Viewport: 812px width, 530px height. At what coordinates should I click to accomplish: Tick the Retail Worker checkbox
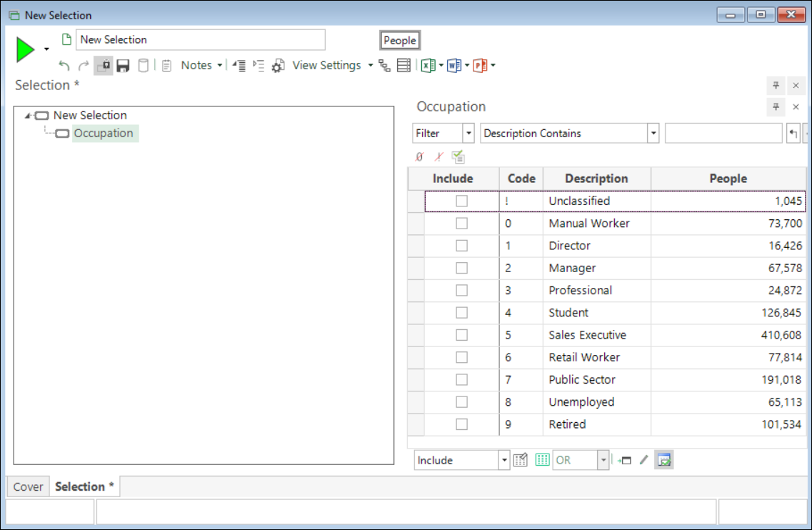pos(461,357)
